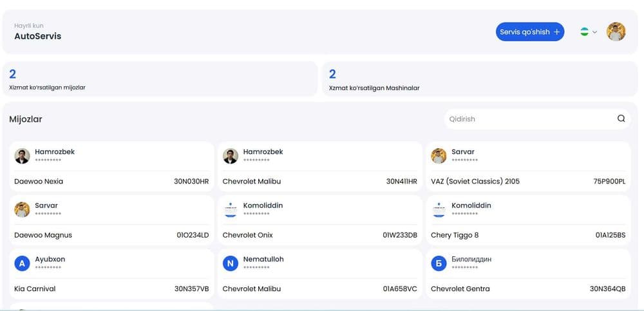
Task: Click Nematulloh's Chevrolet Malibu car name
Action: click(x=252, y=289)
